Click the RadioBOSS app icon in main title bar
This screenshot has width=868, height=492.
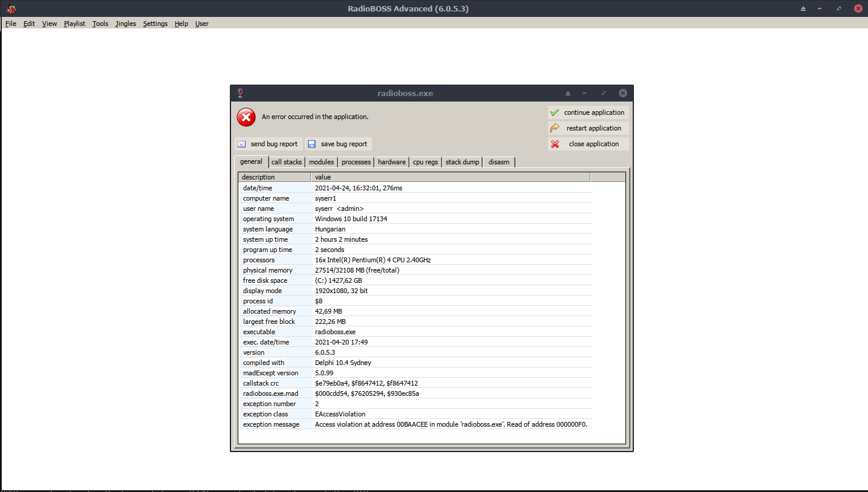click(x=11, y=8)
